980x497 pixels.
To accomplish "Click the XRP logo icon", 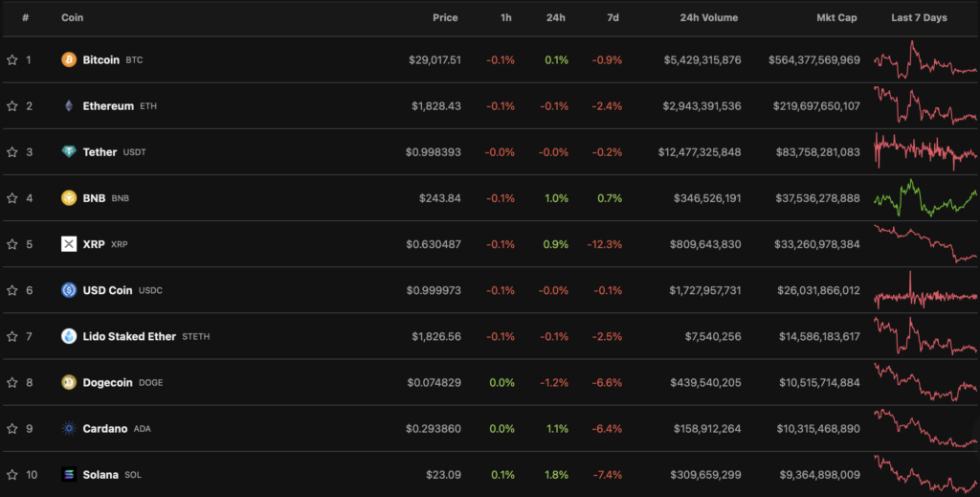I will click(x=69, y=244).
